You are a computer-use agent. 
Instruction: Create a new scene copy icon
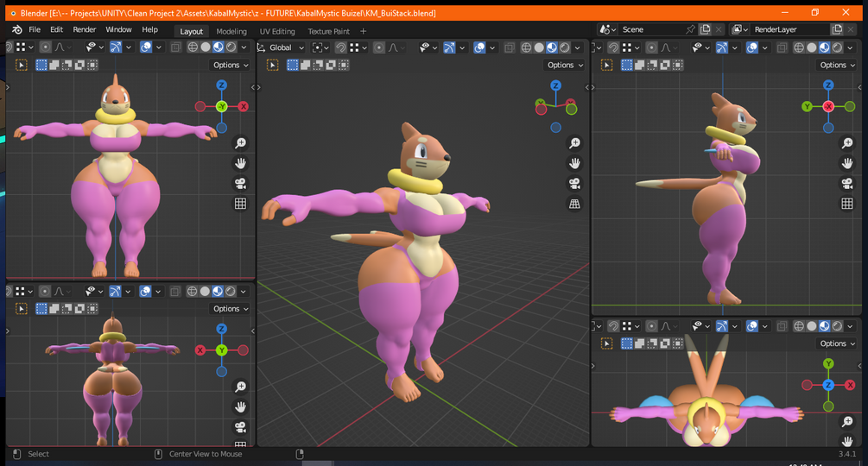tap(705, 30)
